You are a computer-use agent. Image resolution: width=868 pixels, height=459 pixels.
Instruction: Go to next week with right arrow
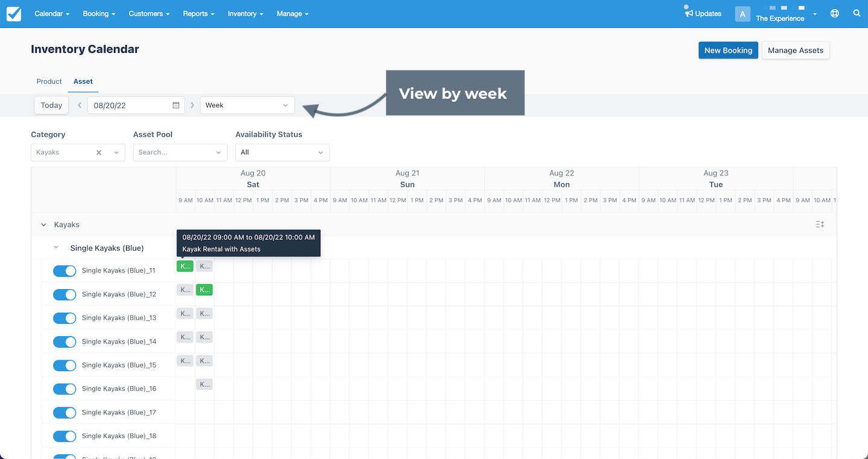click(x=192, y=105)
